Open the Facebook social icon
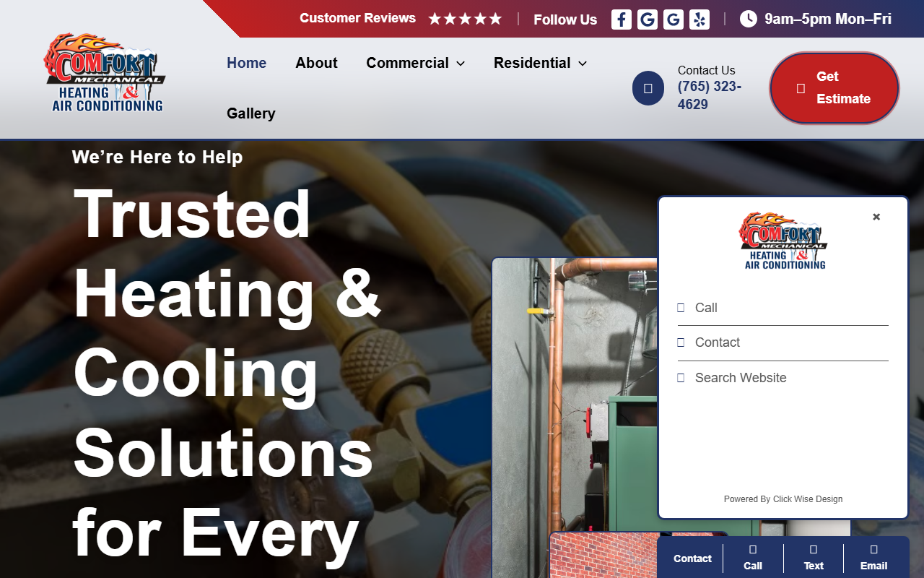Image resolution: width=924 pixels, height=578 pixels. [622, 20]
